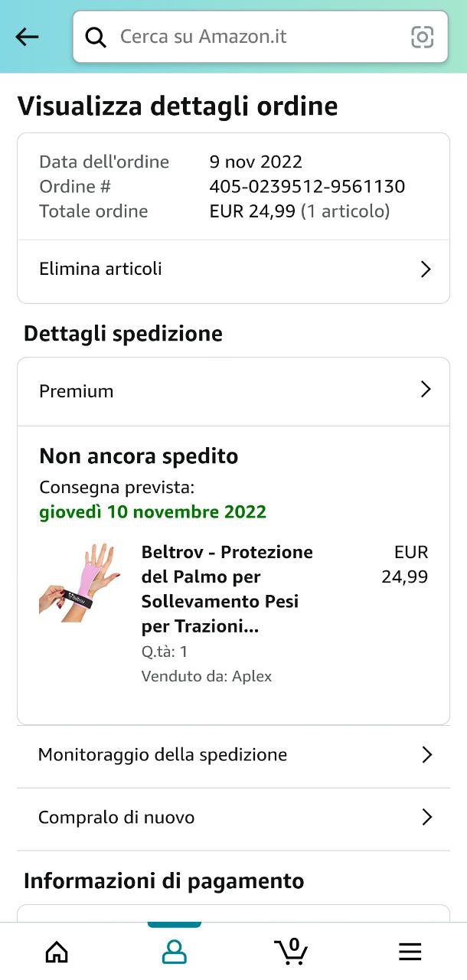The width and height of the screenshot is (467, 980).
Task: Tap the Compralo di nuovo label
Action: tap(116, 818)
